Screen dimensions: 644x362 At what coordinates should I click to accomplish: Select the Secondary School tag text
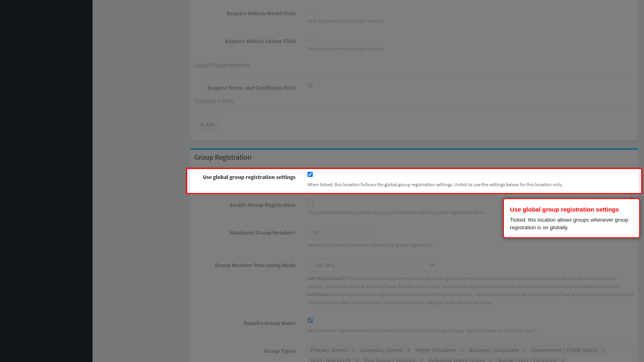(x=381, y=350)
